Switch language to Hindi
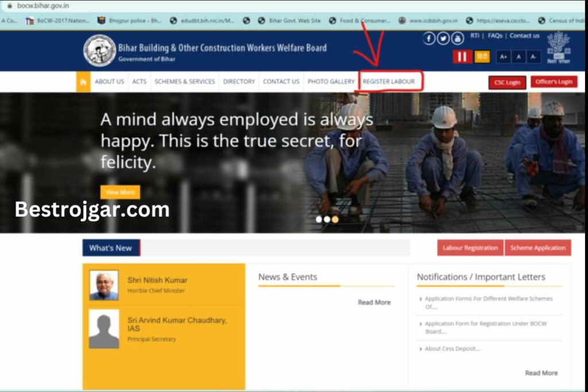 point(482,57)
